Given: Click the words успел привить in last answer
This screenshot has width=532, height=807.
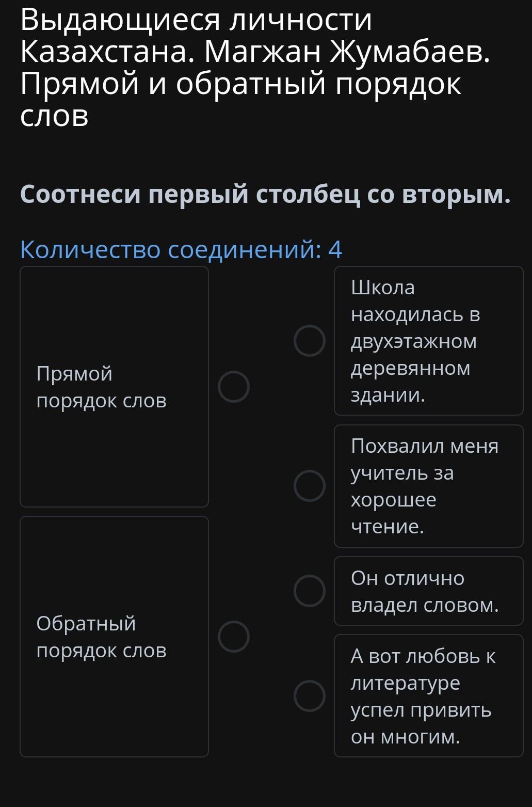Looking at the screenshot, I should click(421, 709).
